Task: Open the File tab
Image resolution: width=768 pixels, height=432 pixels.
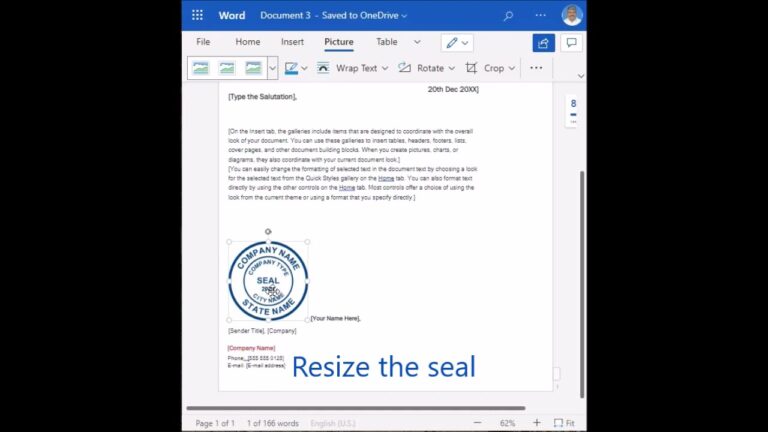Action: click(x=203, y=42)
